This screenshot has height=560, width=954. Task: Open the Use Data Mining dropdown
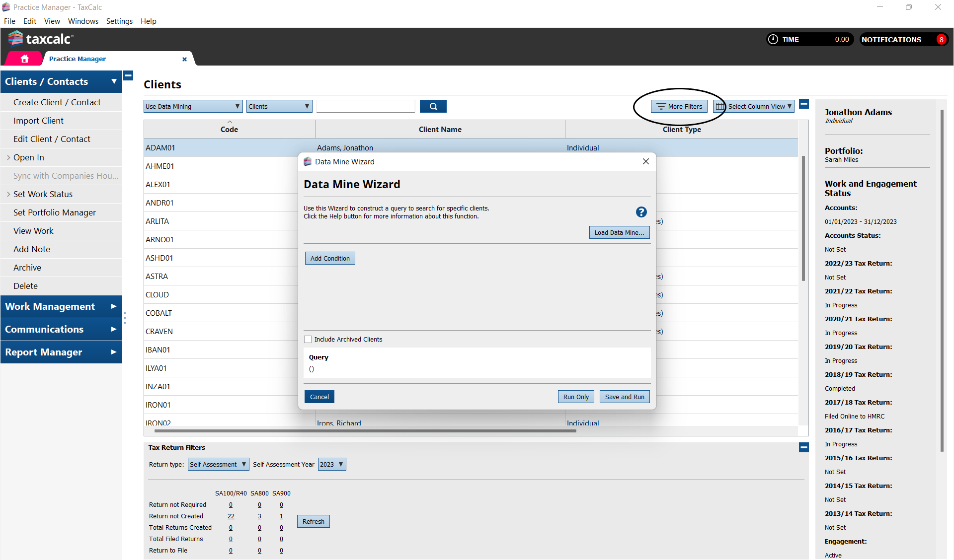coord(193,106)
